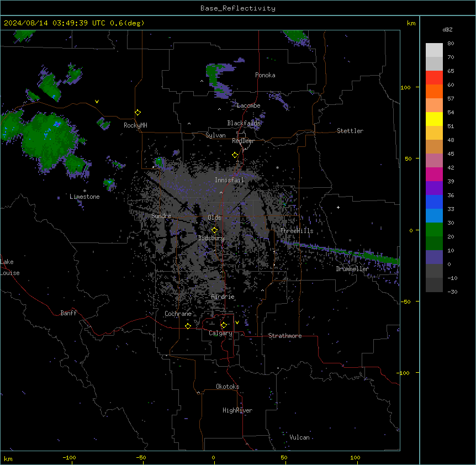
Task: Select the 57 value on the dBZ legend
Action: [451, 99]
